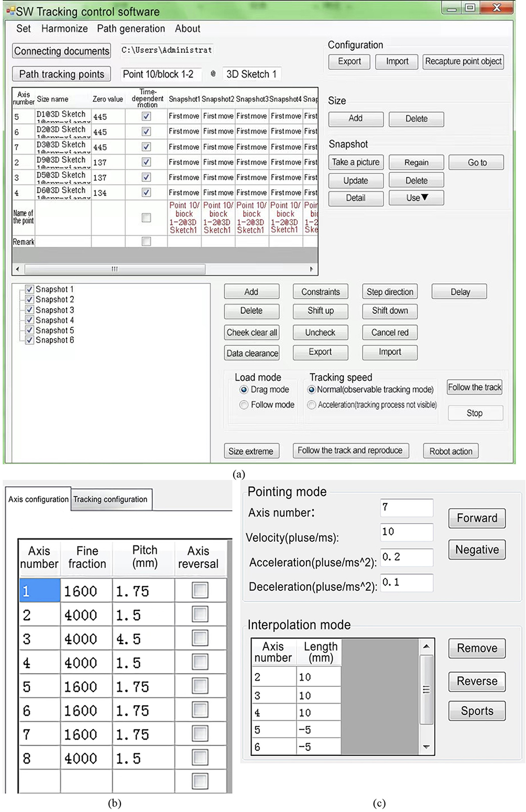The width and height of the screenshot is (526, 812).
Task: Open the Harmonize menu
Action: point(64,29)
